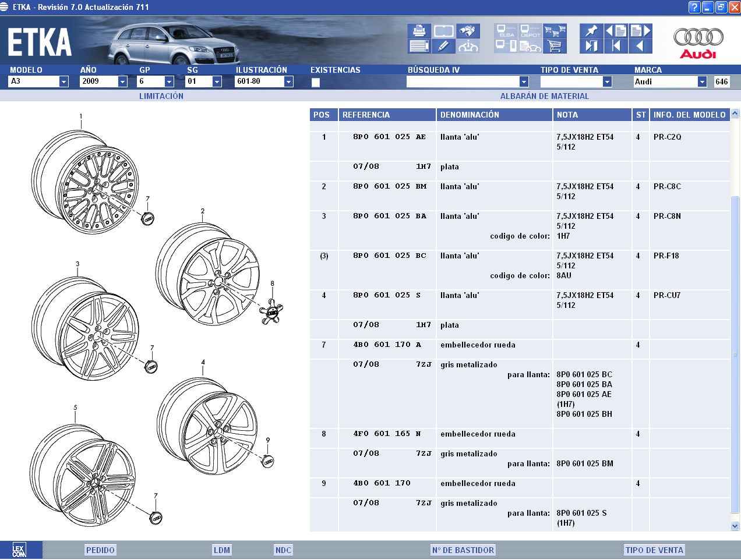Image resolution: width=741 pixels, height=560 pixels.
Task: Click the INFO. DEL MODELO column header
Action: [690, 115]
